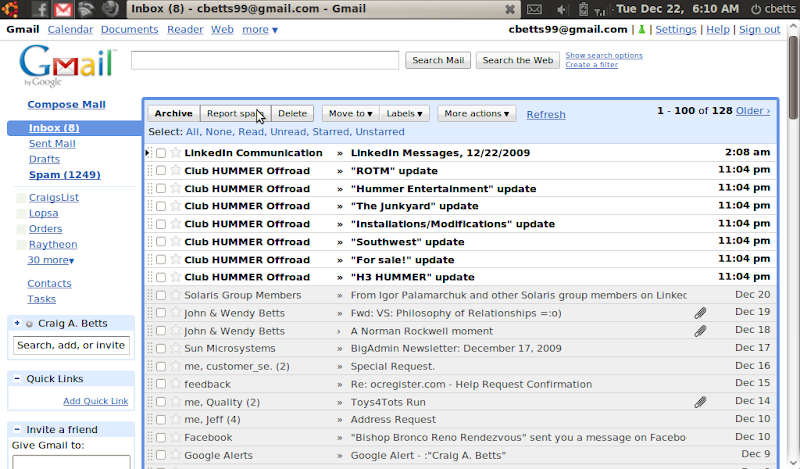Click the Lopsa label color square
The height and width of the screenshot is (469, 800).
click(x=21, y=213)
